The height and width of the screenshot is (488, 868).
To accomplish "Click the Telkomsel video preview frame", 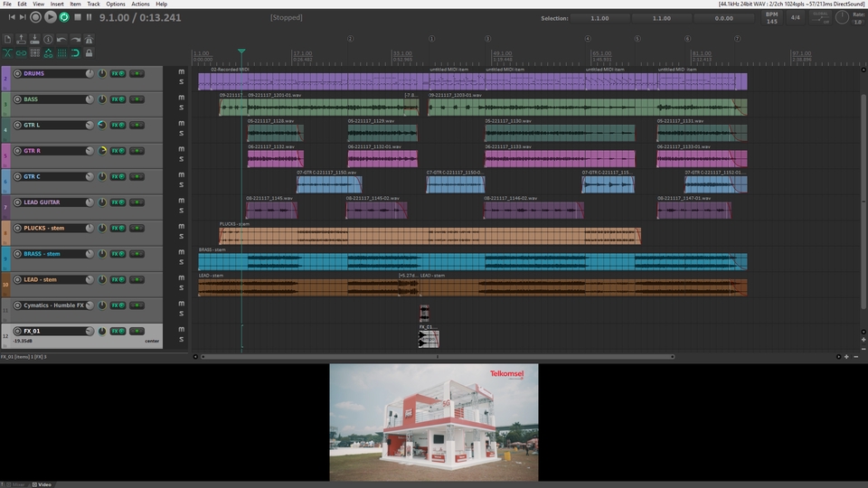I will coord(433,422).
